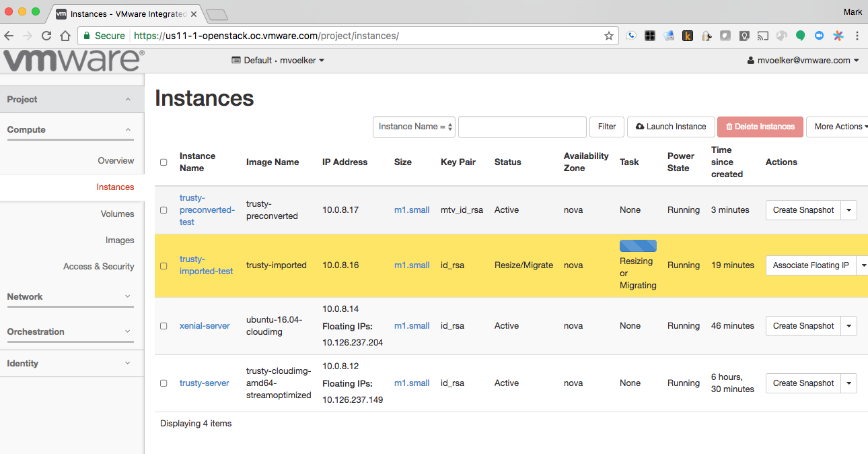The width and height of the screenshot is (868, 454).
Task: Open trusty-server instance link
Action: (x=205, y=383)
